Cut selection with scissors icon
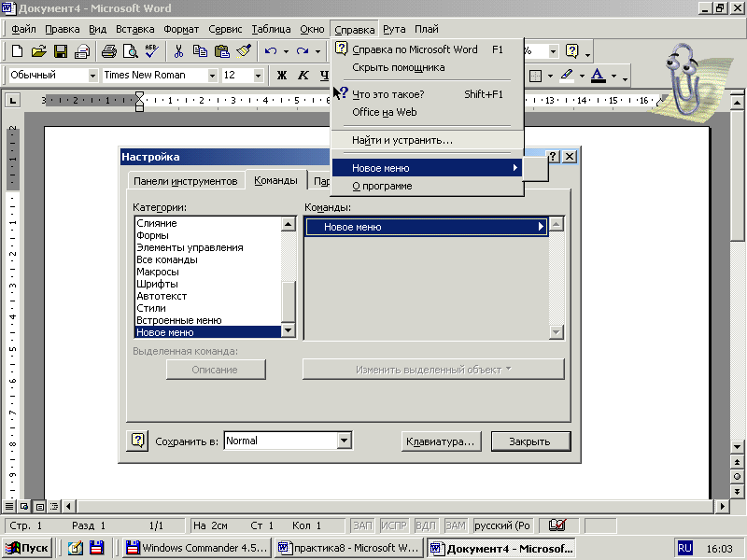The width and height of the screenshot is (747, 560). [x=178, y=51]
